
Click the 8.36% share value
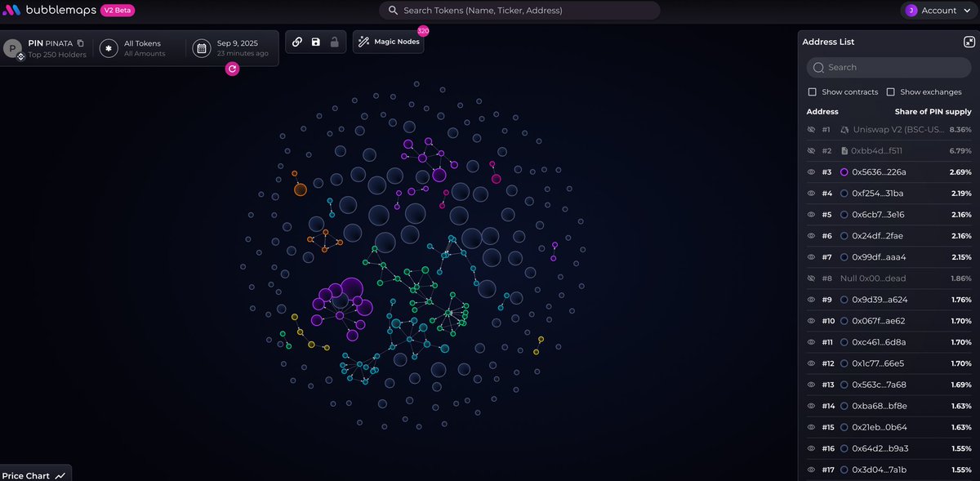tap(960, 130)
